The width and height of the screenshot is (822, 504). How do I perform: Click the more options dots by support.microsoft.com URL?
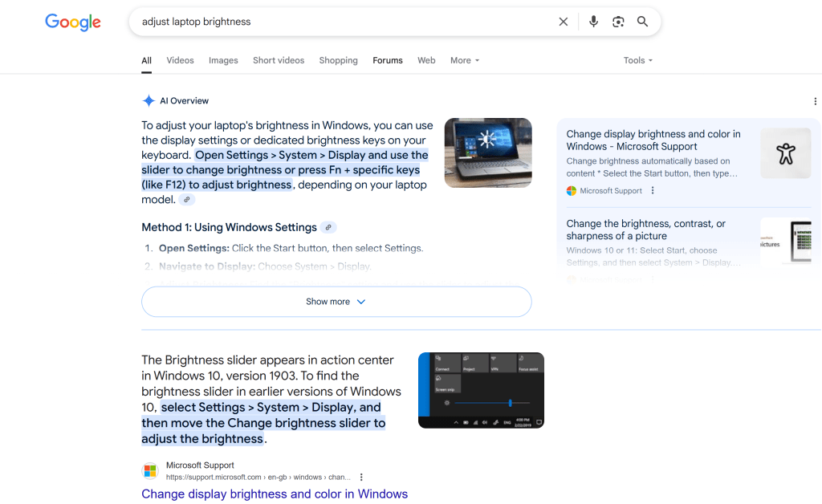coord(362,477)
